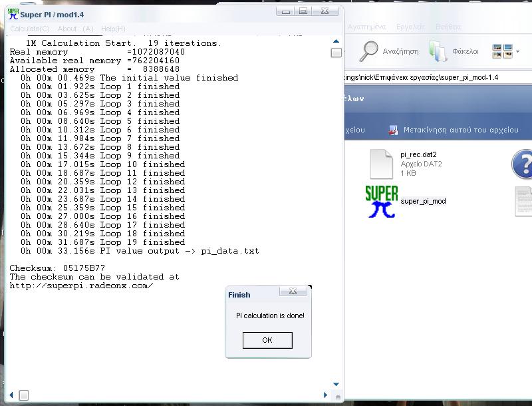Click the right arrow of the horizontal scrollbar

click(325, 395)
